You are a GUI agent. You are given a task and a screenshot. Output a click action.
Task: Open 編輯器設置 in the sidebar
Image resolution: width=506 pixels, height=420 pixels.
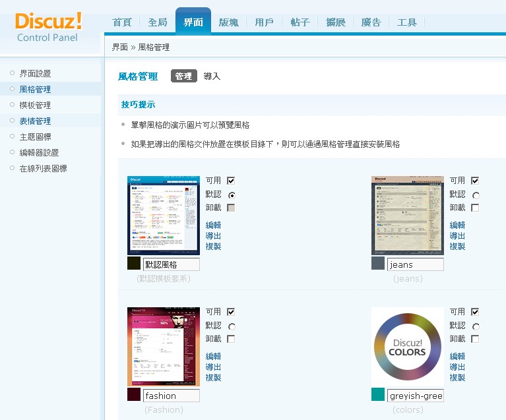[x=39, y=152]
